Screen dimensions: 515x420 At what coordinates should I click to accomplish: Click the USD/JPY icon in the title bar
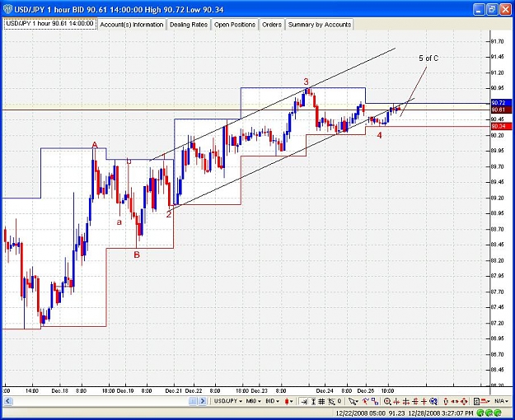click(x=7, y=10)
